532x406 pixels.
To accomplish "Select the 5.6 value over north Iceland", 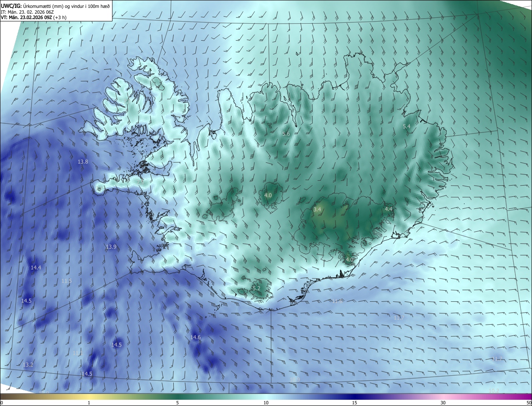I will 286,134.
